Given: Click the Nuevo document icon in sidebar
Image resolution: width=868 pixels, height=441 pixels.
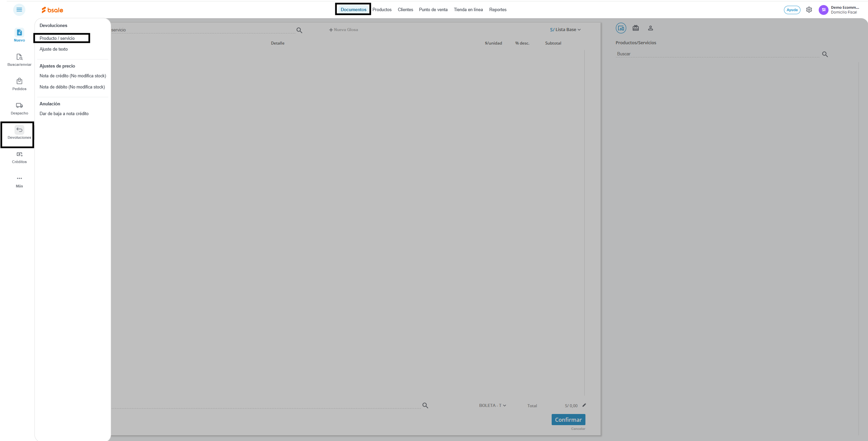Looking at the screenshot, I should 19,33.
